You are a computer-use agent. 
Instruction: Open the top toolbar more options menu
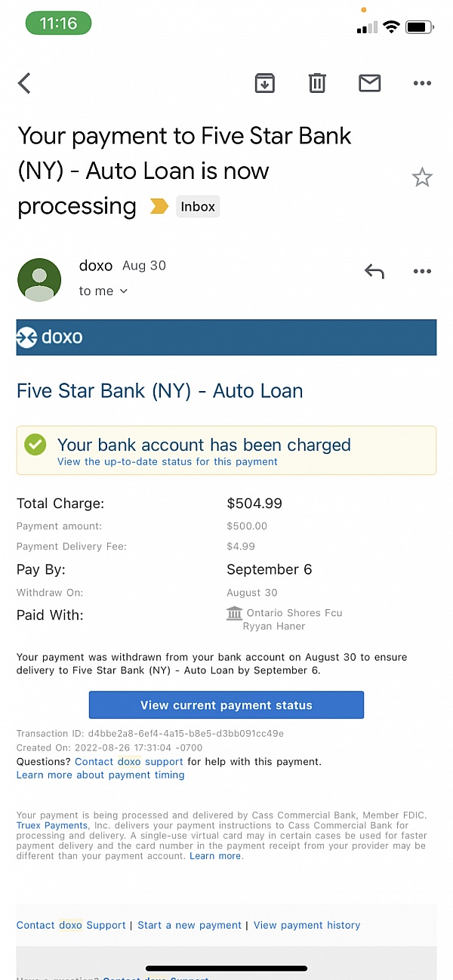422,83
